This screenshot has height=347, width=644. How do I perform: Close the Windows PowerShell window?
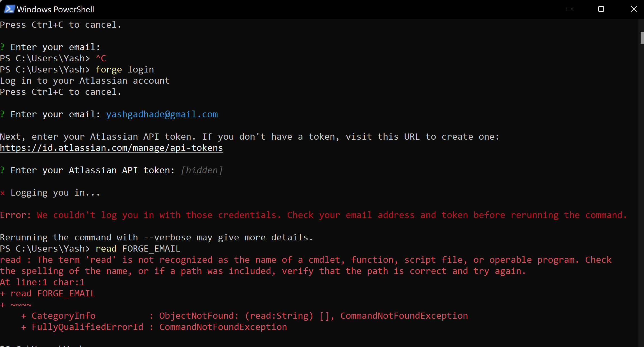click(x=634, y=9)
